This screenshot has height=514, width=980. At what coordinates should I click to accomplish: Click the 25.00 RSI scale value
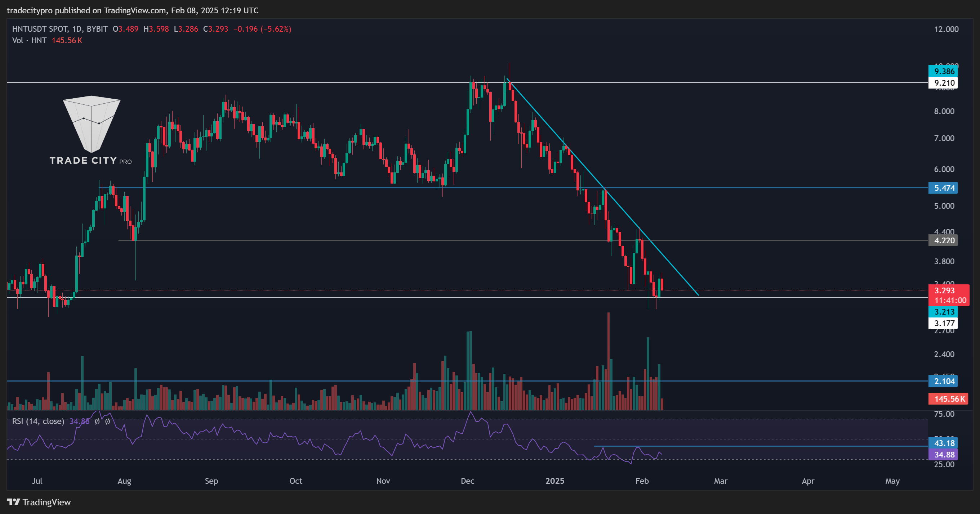pyautogui.click(x=944, y=464)
